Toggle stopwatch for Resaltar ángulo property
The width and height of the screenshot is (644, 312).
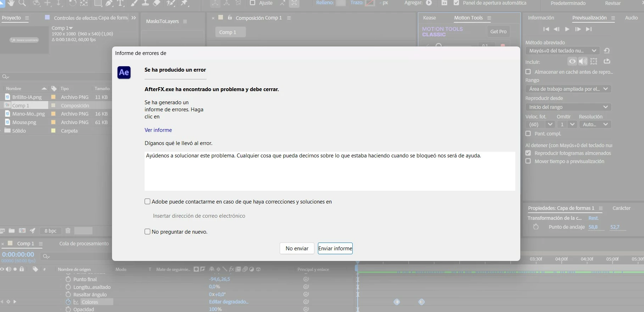click(68, 295)
